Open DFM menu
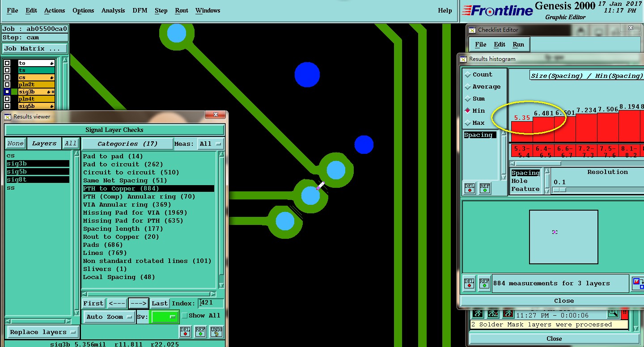The width and height of the screenshot is (644, 347). [140, 10]
